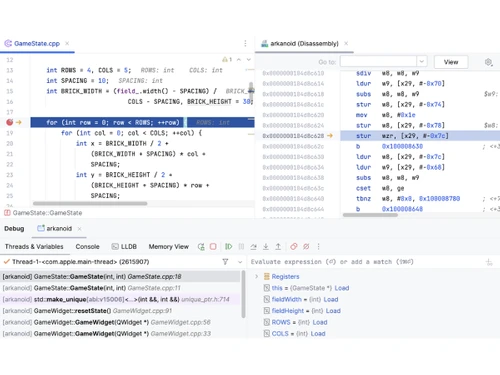The width and height of the screenshot is (500, 375).
Task: Add watch using plus icon
Action: [x=489, y=262]
